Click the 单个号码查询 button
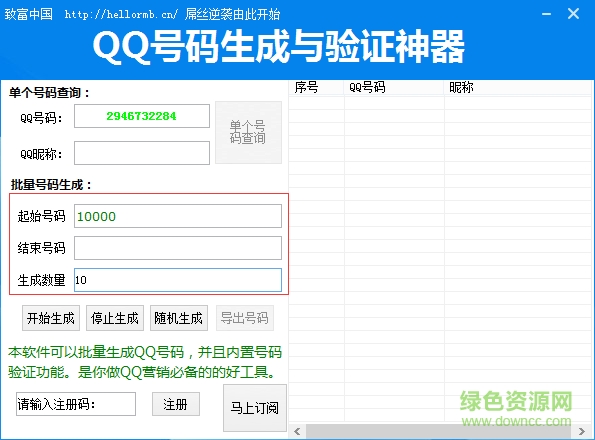The width and height of the screenshot is (595, 440). 249,132
